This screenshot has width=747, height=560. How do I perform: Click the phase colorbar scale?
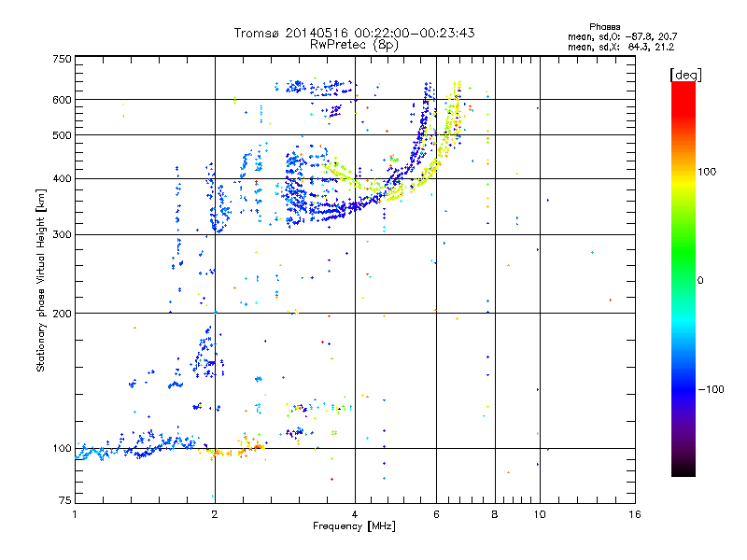point(684,278)
